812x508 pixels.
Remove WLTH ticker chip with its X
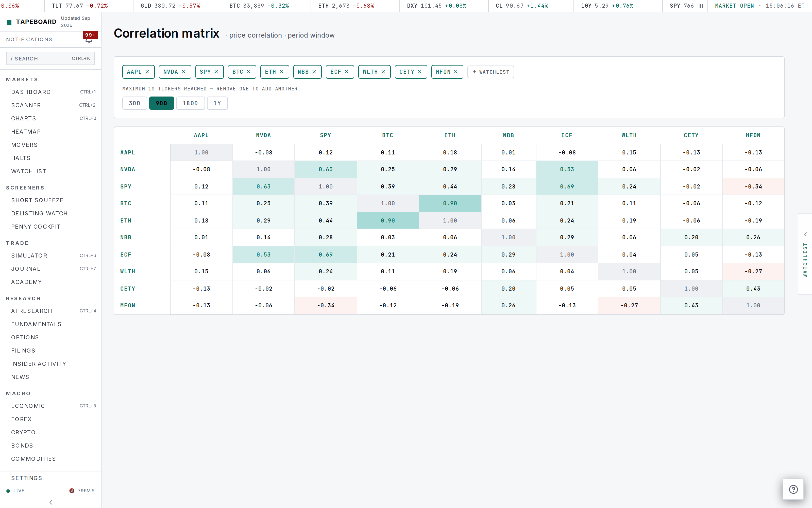[383, 72]
